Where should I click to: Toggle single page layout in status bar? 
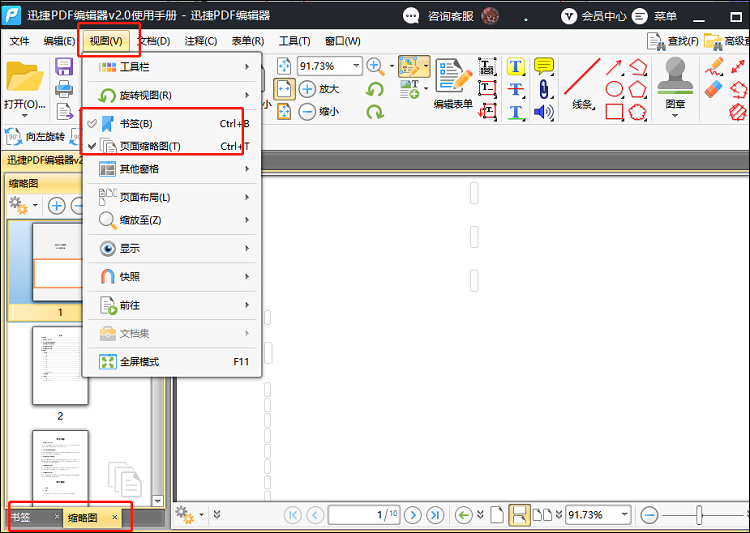(x=497, y=515)
